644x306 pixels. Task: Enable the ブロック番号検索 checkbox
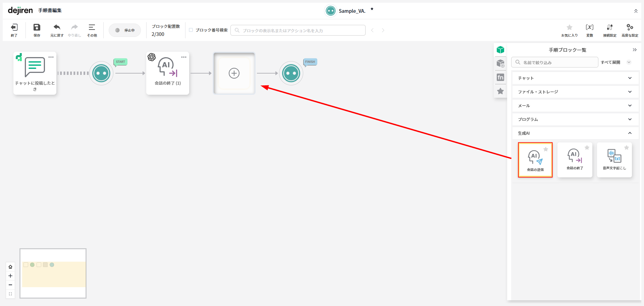pyautogui.click(x=191, y=30)
